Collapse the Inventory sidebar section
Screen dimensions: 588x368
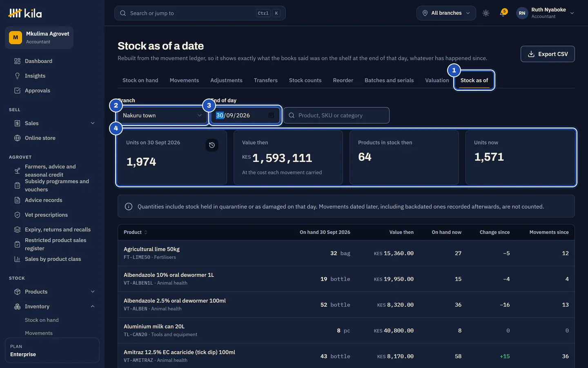(93, 306)
